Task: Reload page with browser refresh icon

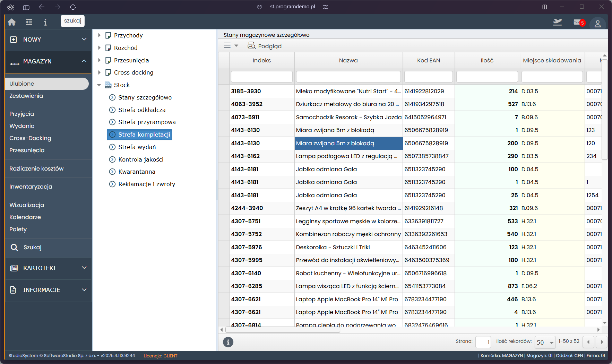Action: [x=73, y=7]
